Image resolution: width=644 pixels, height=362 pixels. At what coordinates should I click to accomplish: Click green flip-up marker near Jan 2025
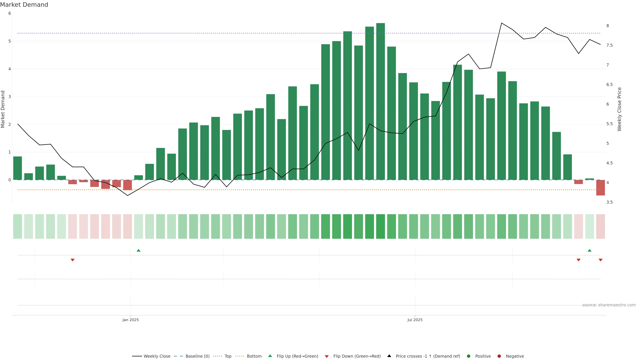139,250
